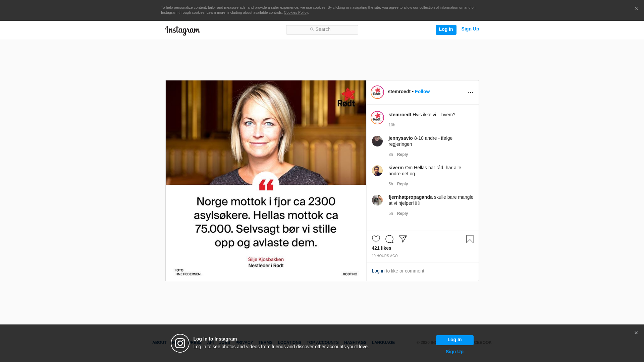Open stemroedt profile avatar in post header
This screenshot has width=644, height=362.
(x=377, y=92)
